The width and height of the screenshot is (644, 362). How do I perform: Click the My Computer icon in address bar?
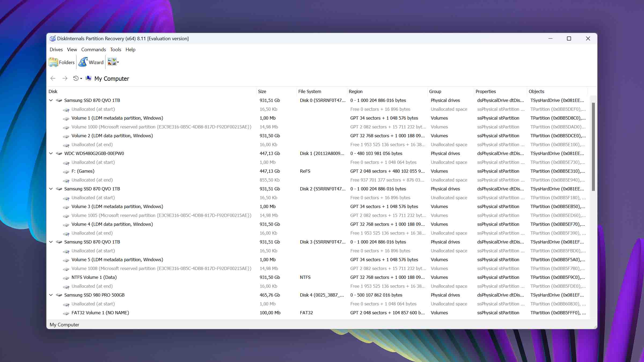click(x=88, y=78)
